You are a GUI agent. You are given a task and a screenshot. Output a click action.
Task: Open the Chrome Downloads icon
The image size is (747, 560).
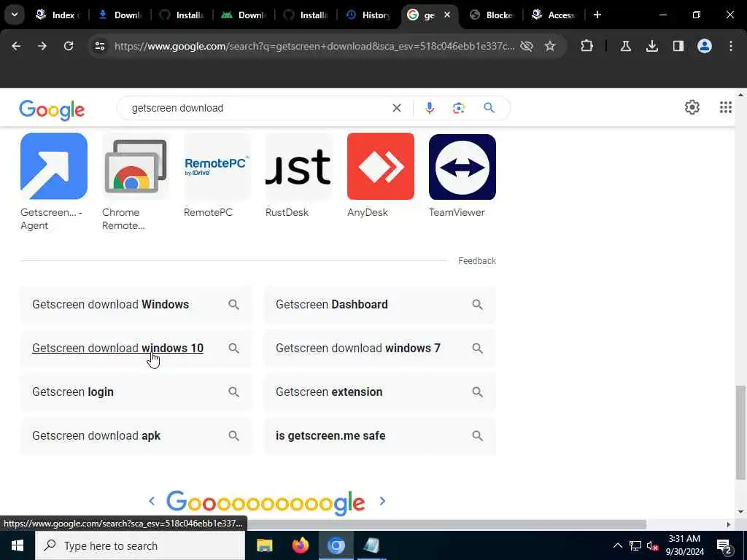pyautogui.click(x=651, y=46)
